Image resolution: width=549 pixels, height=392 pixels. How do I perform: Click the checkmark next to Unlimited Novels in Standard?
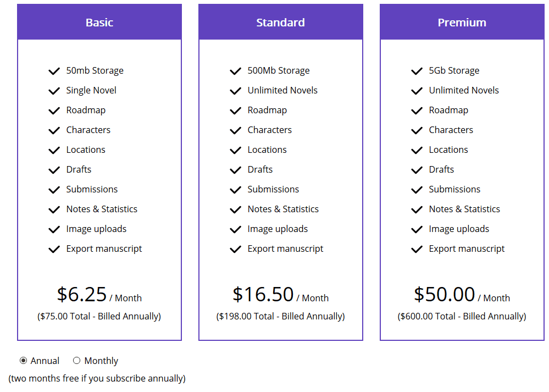[x=235, y=90]
